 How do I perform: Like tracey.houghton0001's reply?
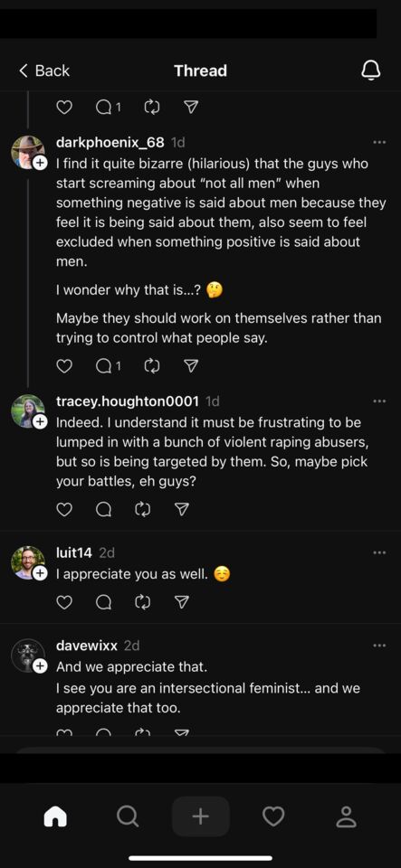pos(65,509)
